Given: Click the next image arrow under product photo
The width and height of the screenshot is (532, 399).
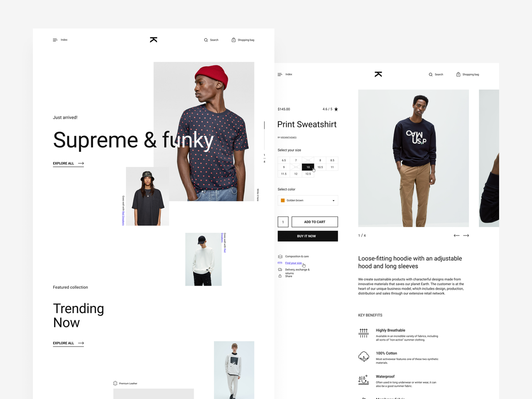Looking at the screenshot, I should tap(466, 236).
